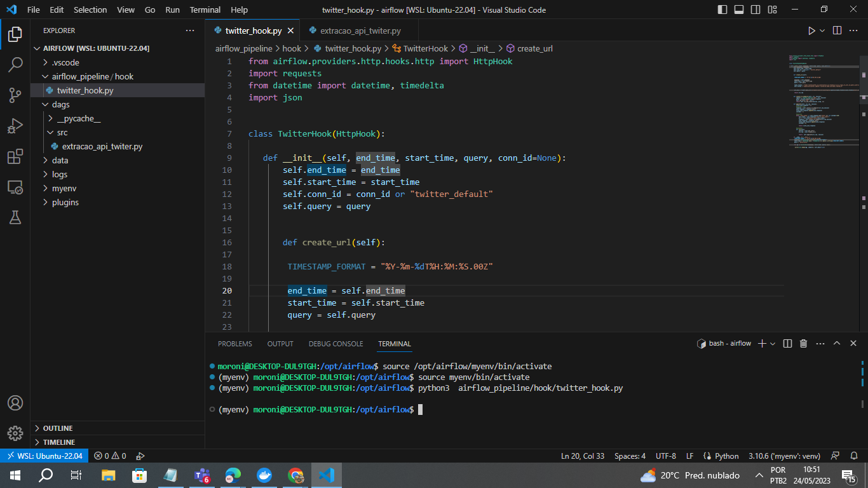Image resolution: width=868 pixels, height=488 pixels.
Task: Open errors and warnings status item
Action: pyautogui.click(x=110, y=456)
